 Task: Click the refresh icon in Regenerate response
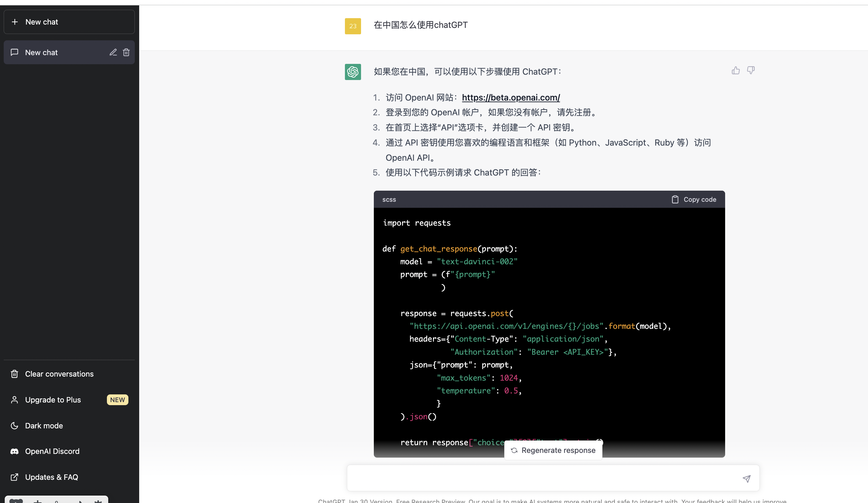coord(514,450)
